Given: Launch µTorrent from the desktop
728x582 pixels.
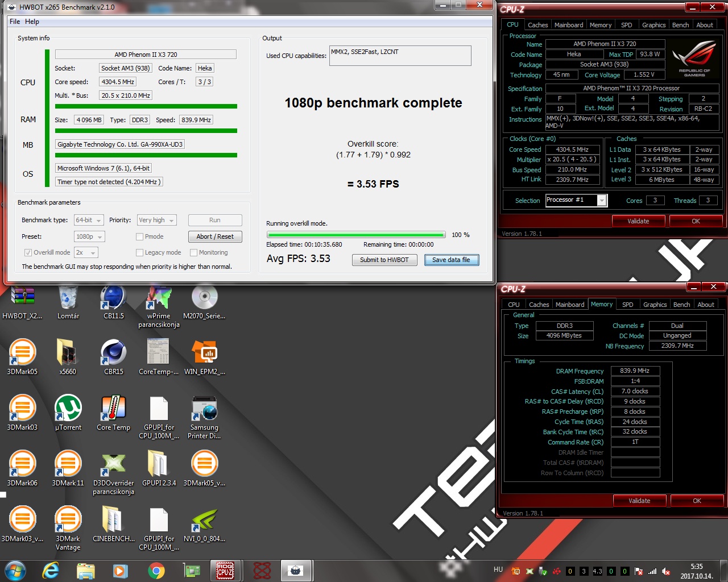Looking at the screenshot, I should tap(68, 413).
